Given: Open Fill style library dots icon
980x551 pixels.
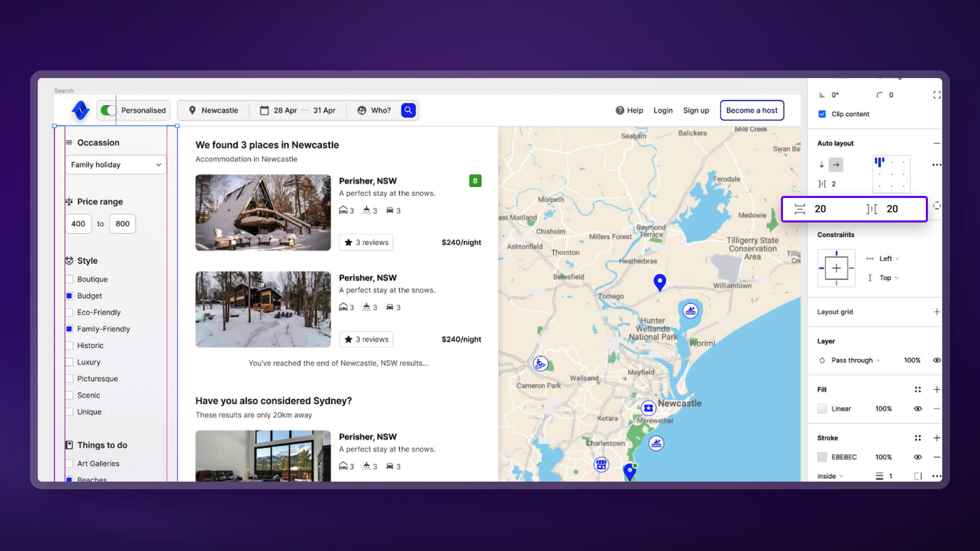Looking at the screenshot, I should [x=918, y=389].
